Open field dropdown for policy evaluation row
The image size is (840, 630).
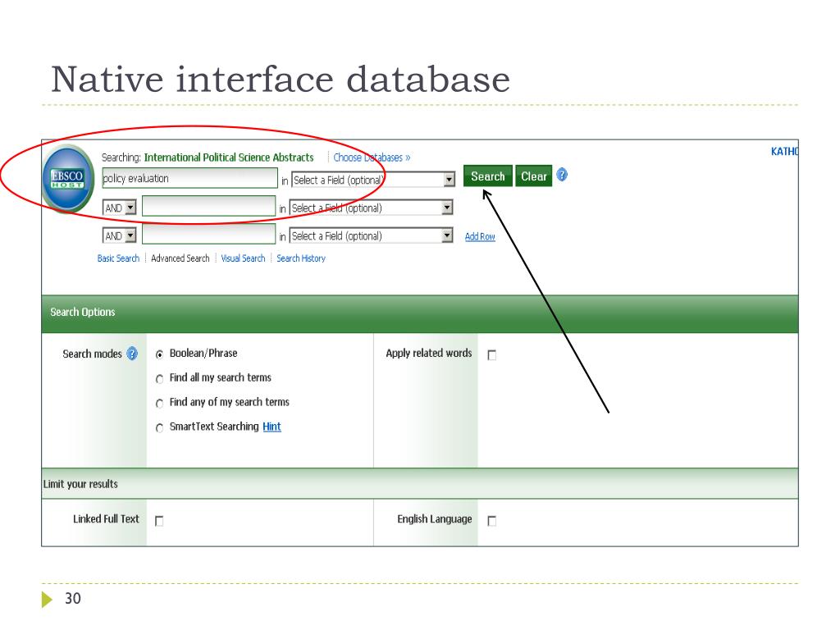pos(373,180)
